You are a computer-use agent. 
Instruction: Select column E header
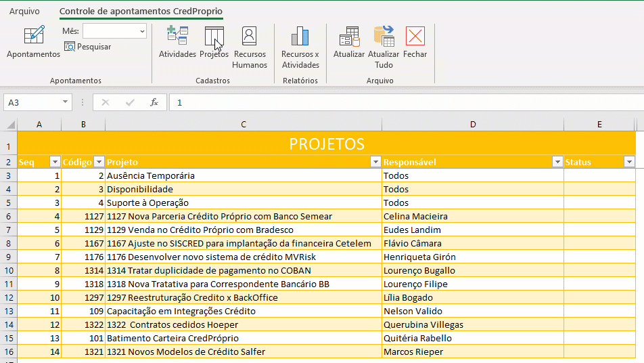pyautogui.click(x=599, y=125)
